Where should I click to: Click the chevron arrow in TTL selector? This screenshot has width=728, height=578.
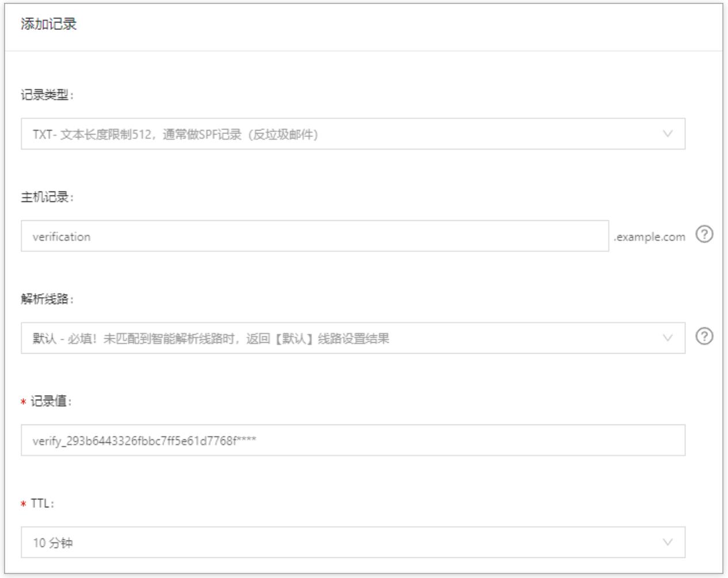[667, 542]
